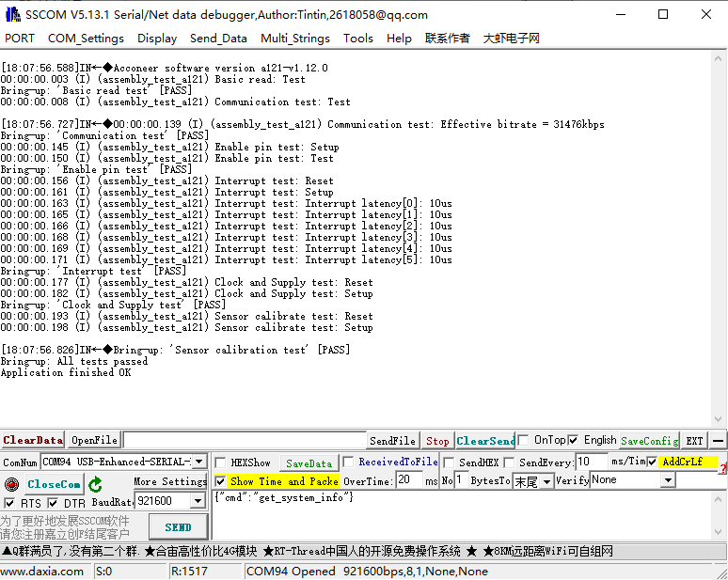Click the red question mark help icon

(x=722, y=467)
